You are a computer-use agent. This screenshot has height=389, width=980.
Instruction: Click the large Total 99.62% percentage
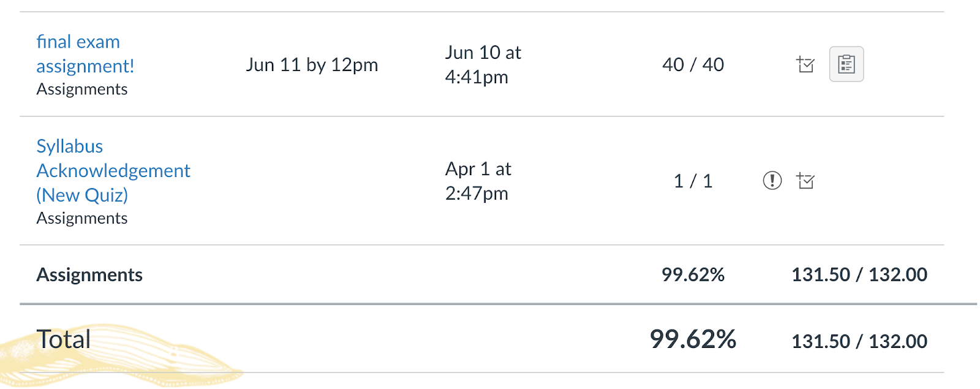[x=693, y=339]
